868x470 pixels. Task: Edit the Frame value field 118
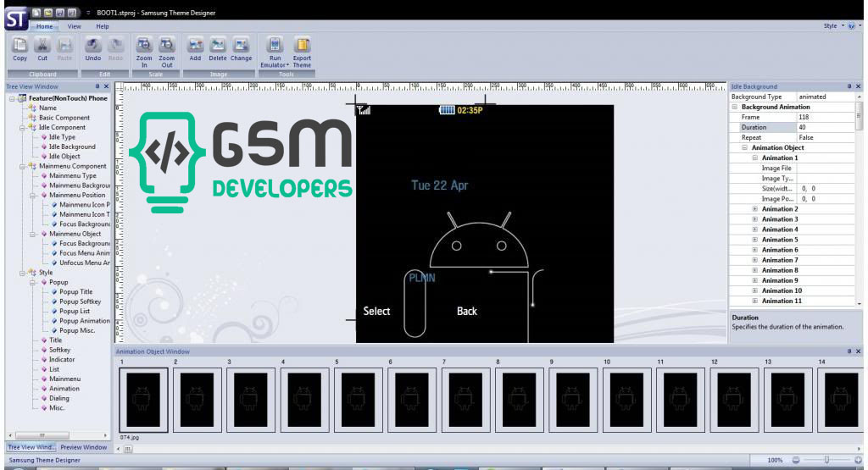coord(826,117)
